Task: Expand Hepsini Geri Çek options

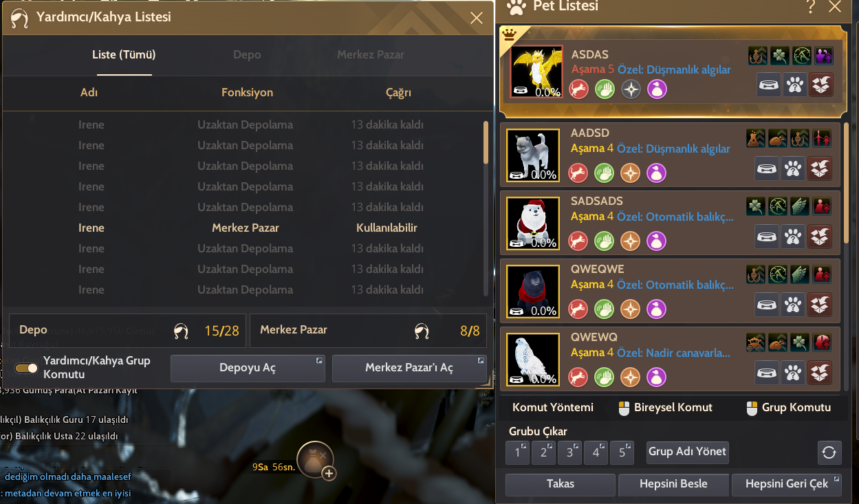Action: pos(787,484)
